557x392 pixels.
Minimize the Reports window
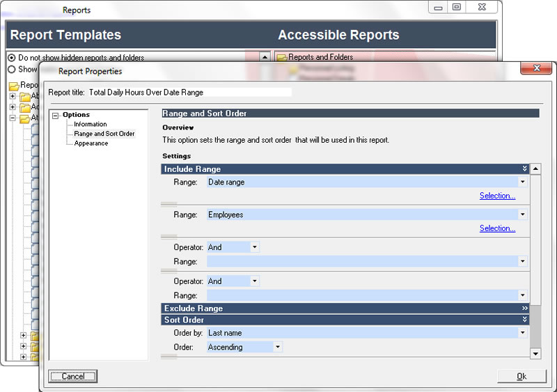click(x=439, y=7)
